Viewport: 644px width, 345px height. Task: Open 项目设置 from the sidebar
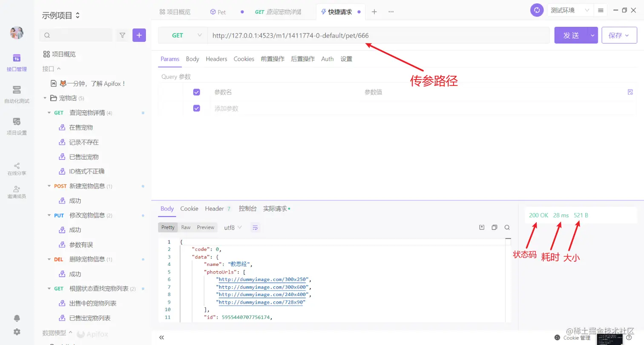[x=16, y=126]
